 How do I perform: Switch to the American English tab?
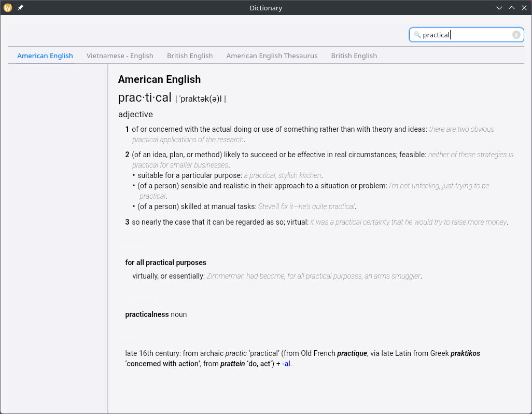coord(45,56)
